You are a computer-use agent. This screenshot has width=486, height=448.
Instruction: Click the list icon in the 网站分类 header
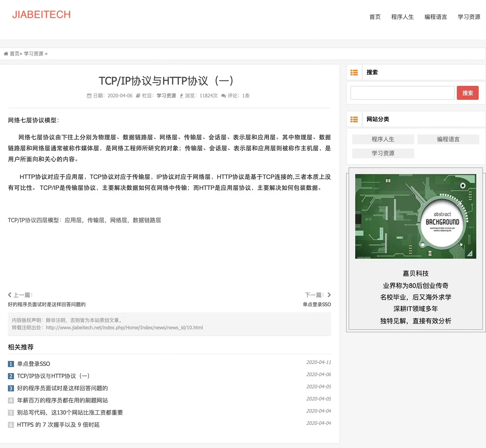[354, 119]
